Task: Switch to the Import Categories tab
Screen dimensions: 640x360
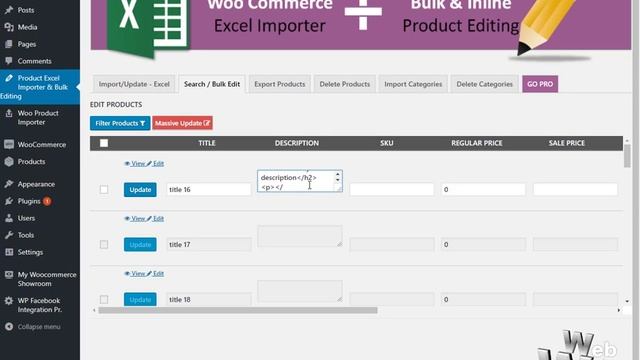Action: pos(413,84)
